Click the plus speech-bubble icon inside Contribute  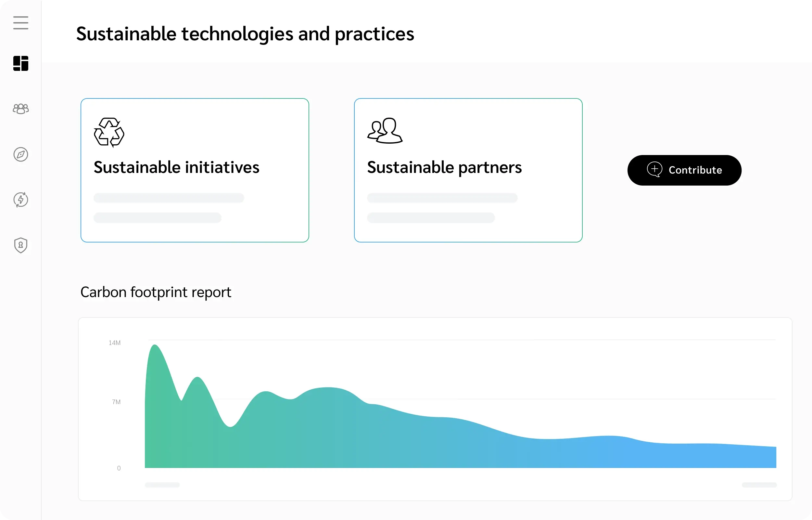654,170
